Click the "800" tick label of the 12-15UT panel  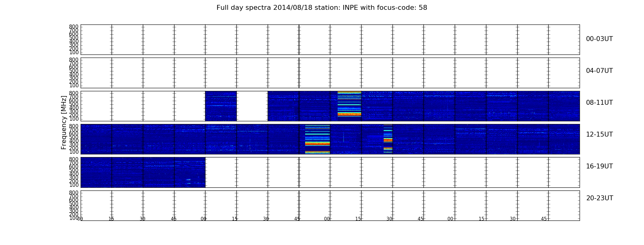[74, 126]
